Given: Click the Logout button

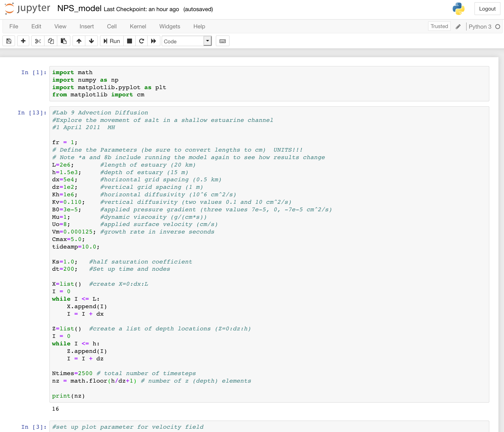Looking at the screenshot, I should click(x=487, y=9).
